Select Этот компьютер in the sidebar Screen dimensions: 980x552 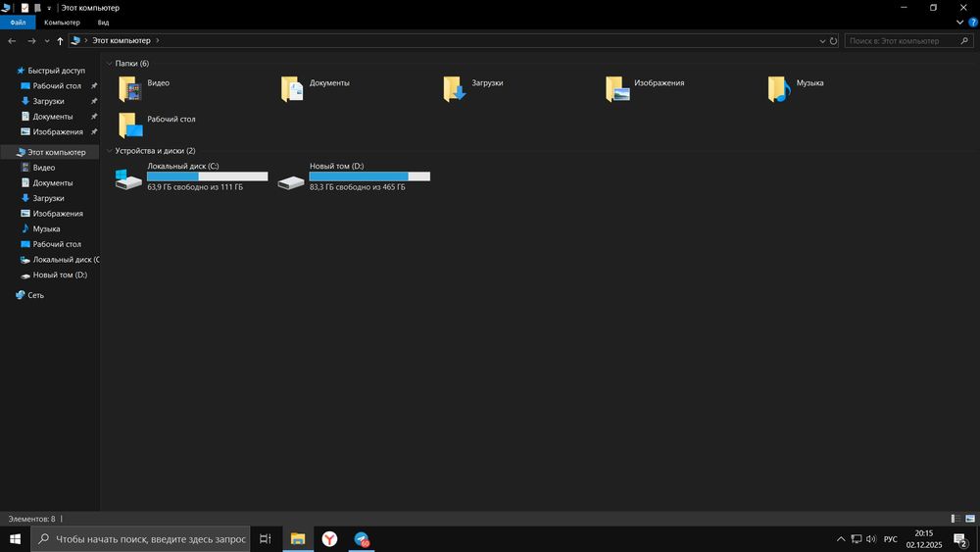tap(50, 152)
